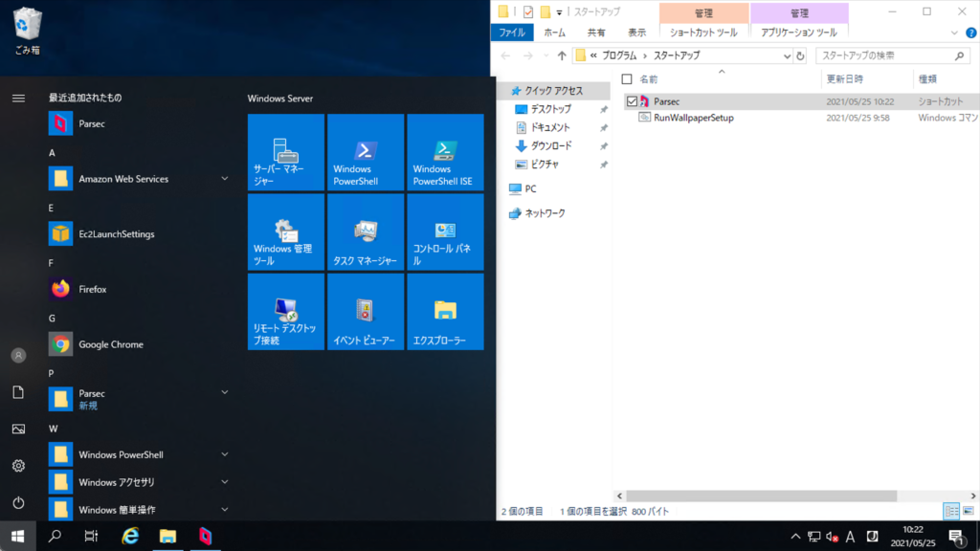This screenshot has width=980, height=551.
Task: Open the Start menu power options
Action: 18,503
